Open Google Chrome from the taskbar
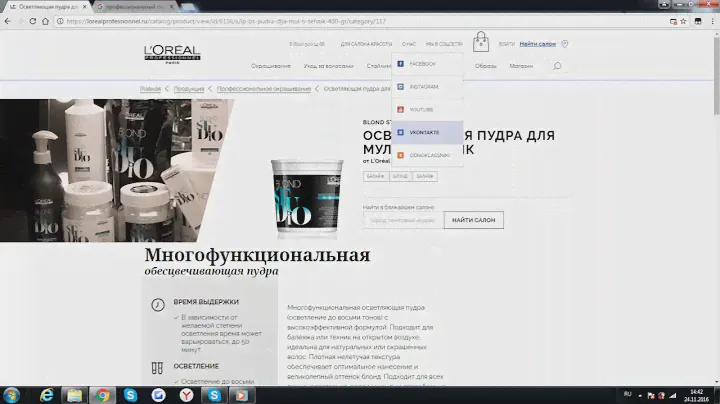The width and height of the screenshot is (720, 404). click(x=101, y=394)
